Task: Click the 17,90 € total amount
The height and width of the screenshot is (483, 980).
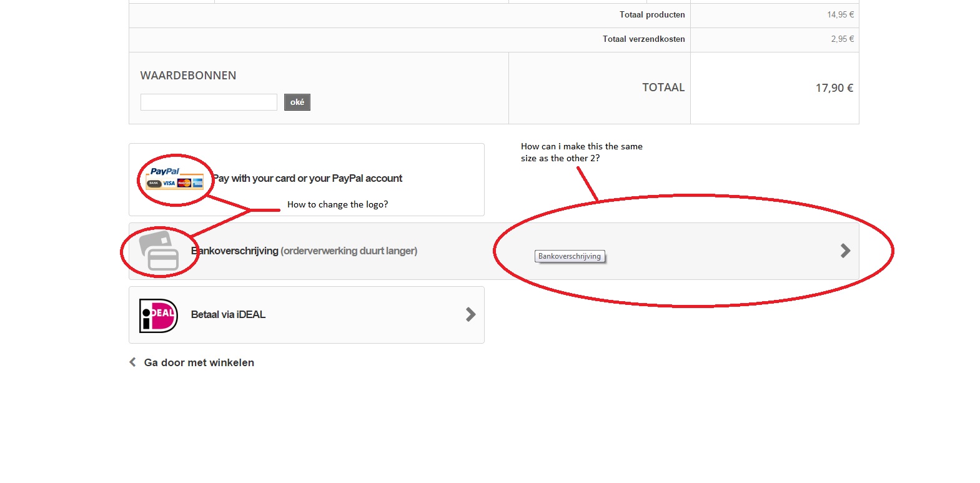Action: [834, 88]
